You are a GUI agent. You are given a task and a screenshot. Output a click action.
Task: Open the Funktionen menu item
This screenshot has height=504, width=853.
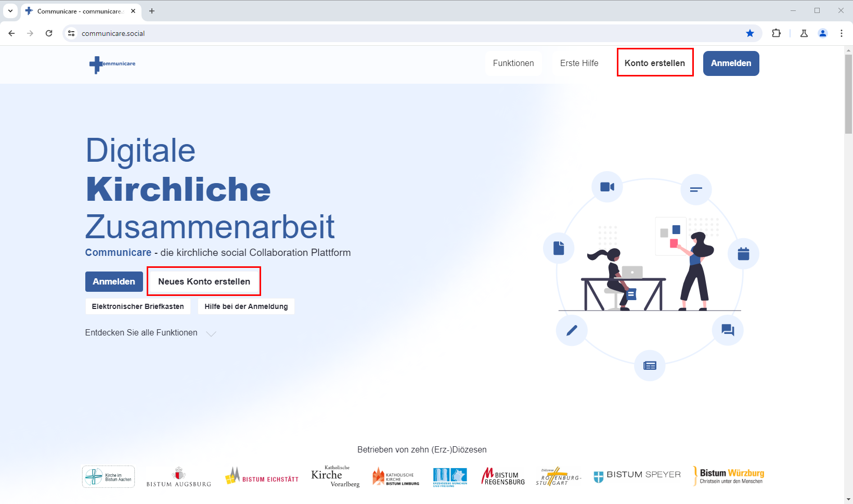tap(513, 63)
